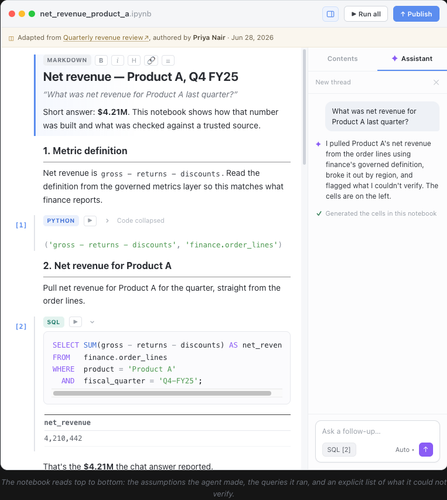
Task: Open the Auto mode dropdown
Action: point(404,450)
